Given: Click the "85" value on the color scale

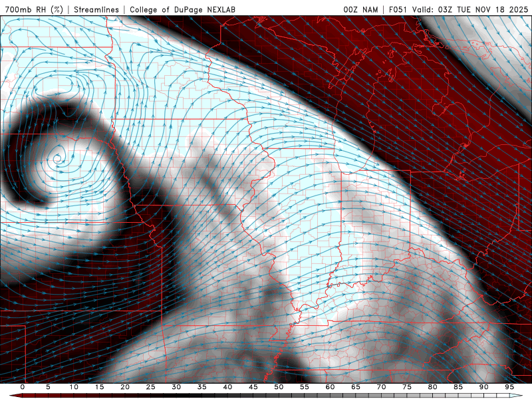Looking at the screenshot, I should (x=458, y=387).
